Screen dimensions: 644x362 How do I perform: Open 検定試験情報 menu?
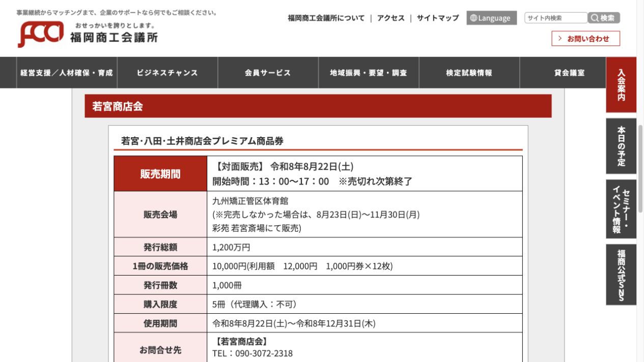(469, 73)
